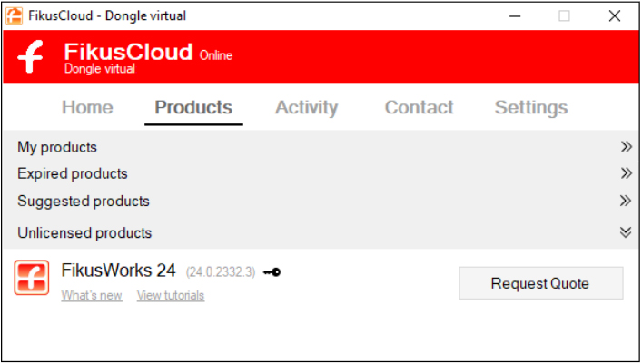This screenshot has height=364, width=642.
Task: Minimize the FikusCloud window
Action: pos(516,15)
